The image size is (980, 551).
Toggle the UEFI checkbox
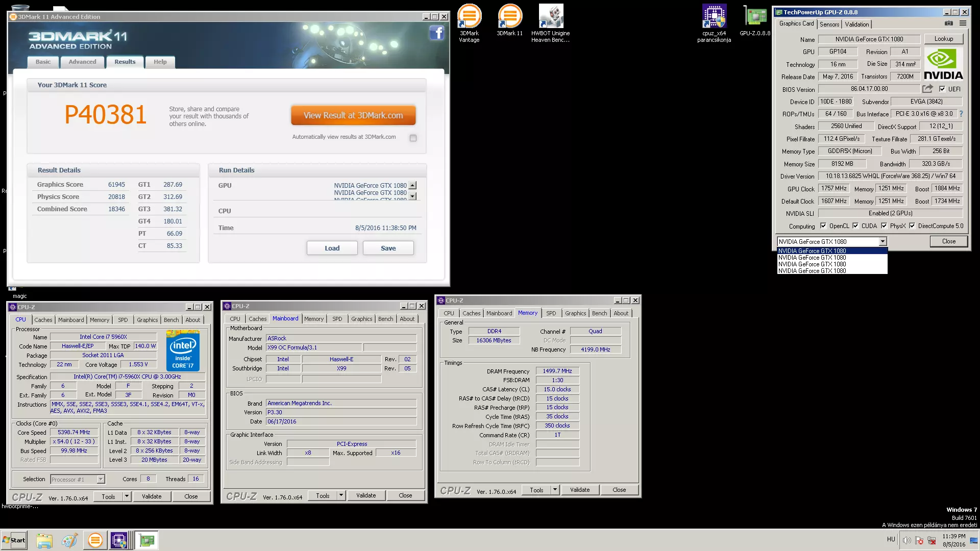point(942,89)
